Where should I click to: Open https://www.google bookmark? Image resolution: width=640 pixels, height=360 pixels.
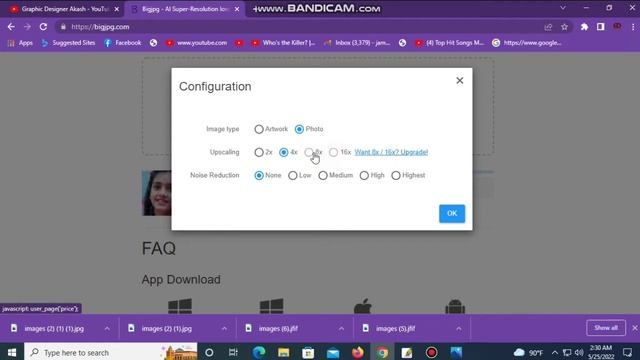click(x=527, y=43)
